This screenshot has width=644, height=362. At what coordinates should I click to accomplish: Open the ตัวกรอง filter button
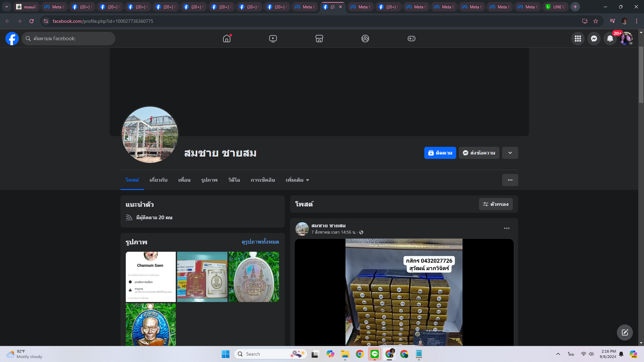click(x=495, y=204)
